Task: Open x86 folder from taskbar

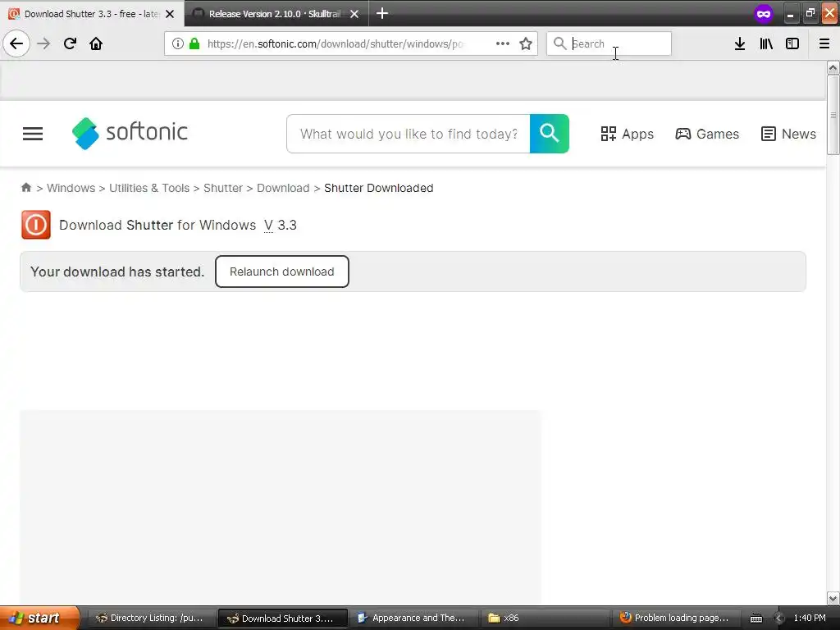Action: [x=546, y=618]
